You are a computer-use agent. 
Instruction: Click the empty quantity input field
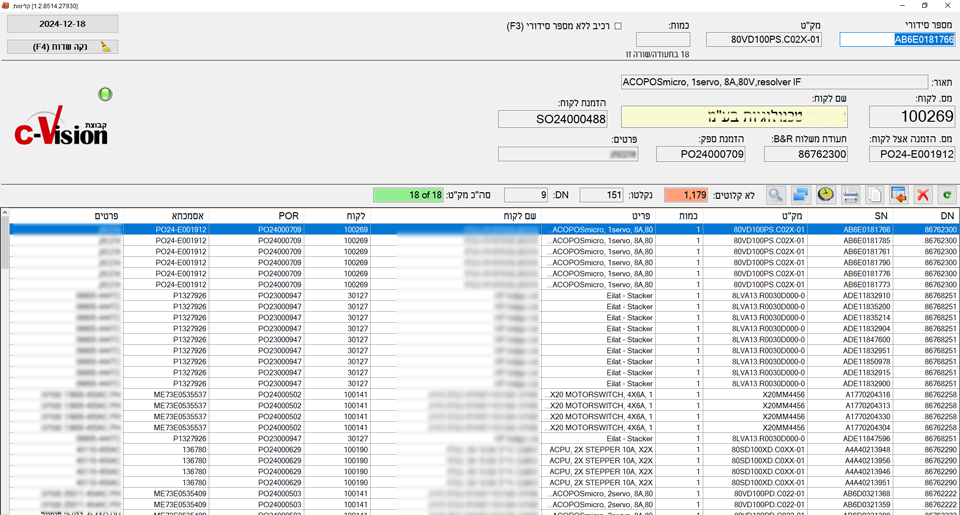point(662,40)
